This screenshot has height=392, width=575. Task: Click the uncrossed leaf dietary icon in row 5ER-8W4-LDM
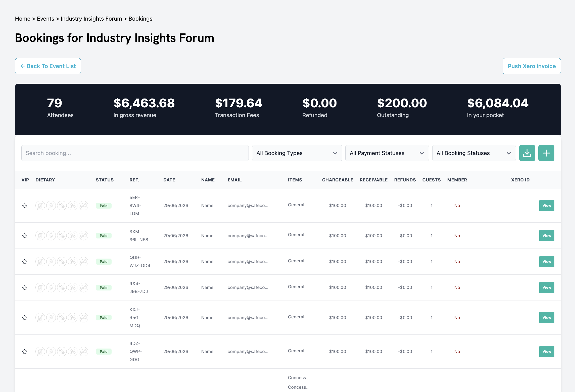coord(73,206)
